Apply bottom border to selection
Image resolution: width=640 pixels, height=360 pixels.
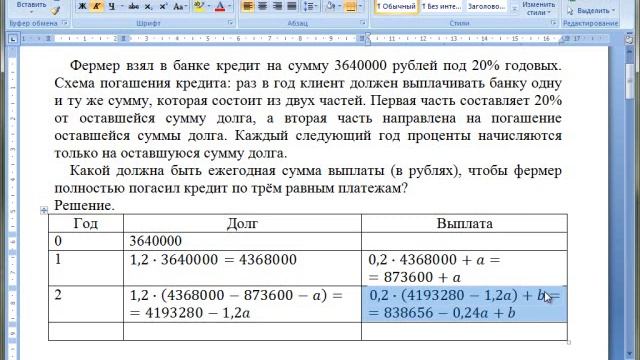point(350,6)
